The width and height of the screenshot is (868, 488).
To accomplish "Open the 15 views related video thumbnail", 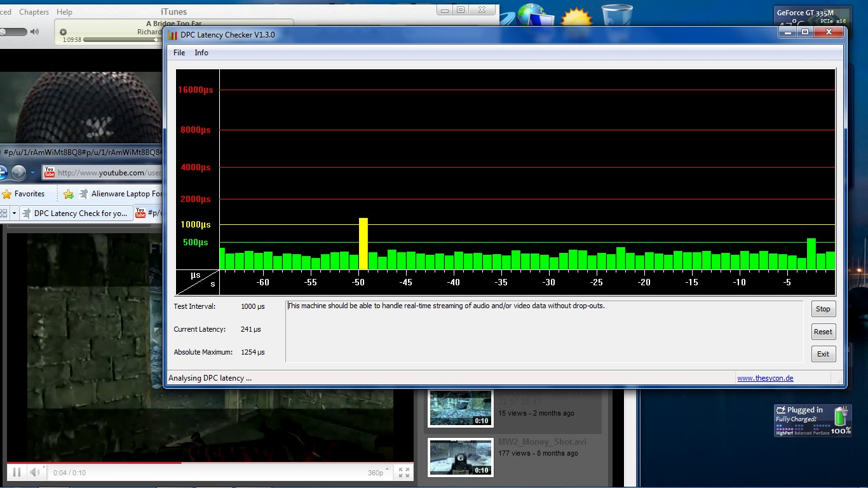I will coord(461,408).
